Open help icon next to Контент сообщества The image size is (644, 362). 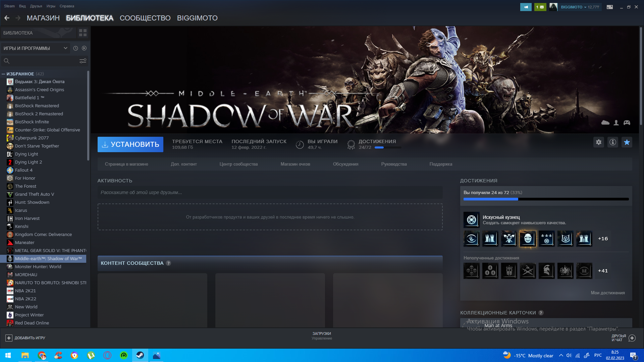click(x=168, y=263)
